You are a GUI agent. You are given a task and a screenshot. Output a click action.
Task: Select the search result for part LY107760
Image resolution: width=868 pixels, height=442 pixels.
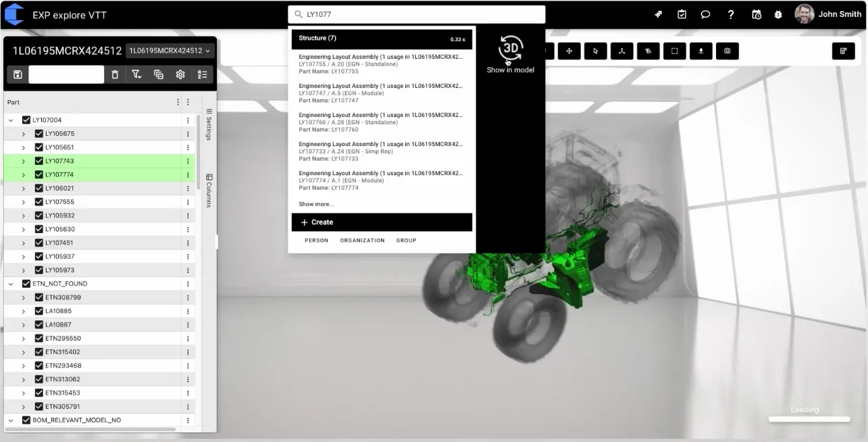[x=382, y=122]
